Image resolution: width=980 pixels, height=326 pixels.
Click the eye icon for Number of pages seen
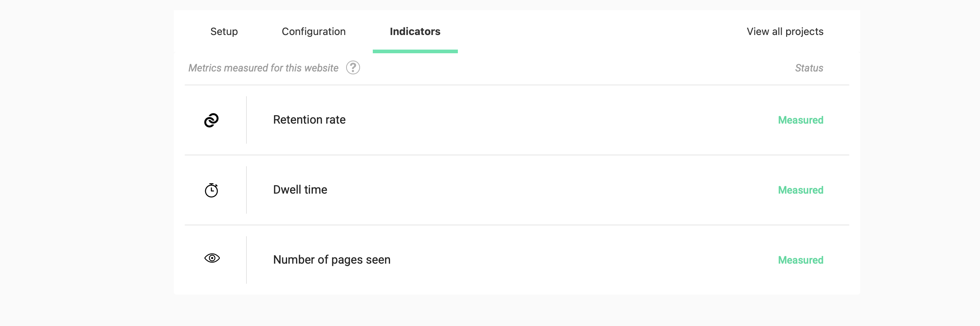click(x=211, y=259)
